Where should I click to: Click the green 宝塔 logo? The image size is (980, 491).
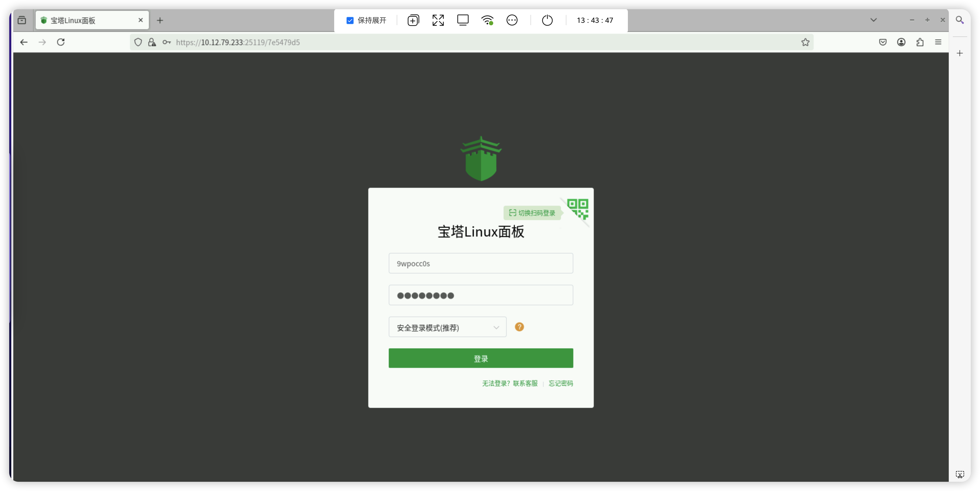[481, 159]
